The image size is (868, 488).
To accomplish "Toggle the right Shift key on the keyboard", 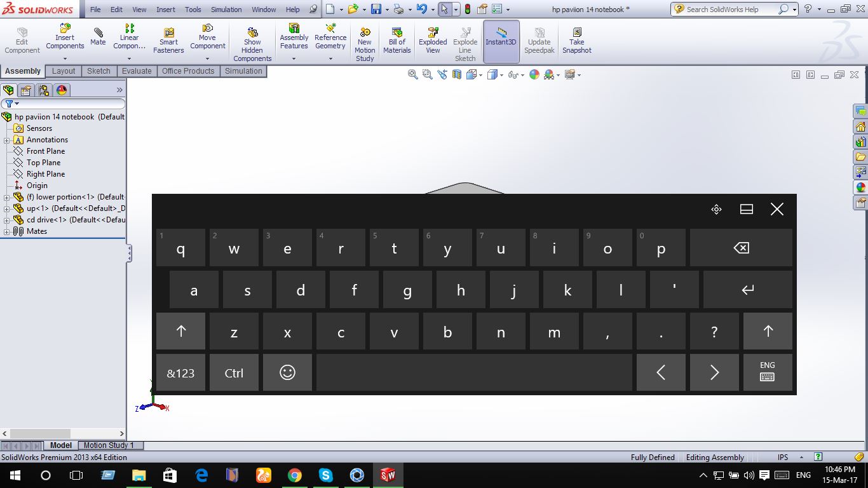I will coord(768,331).
